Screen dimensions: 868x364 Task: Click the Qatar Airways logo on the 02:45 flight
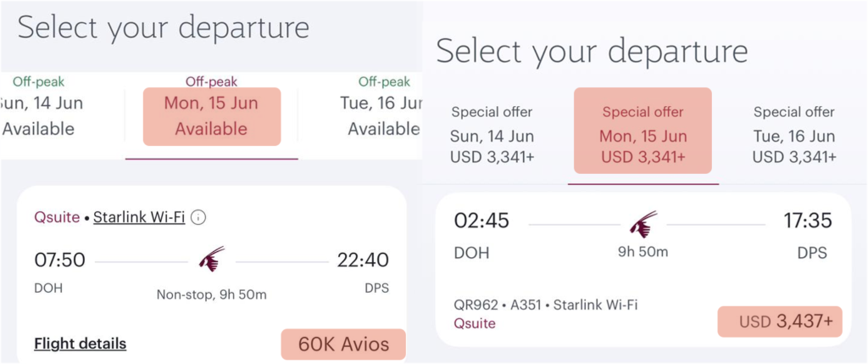coord(644,224)
